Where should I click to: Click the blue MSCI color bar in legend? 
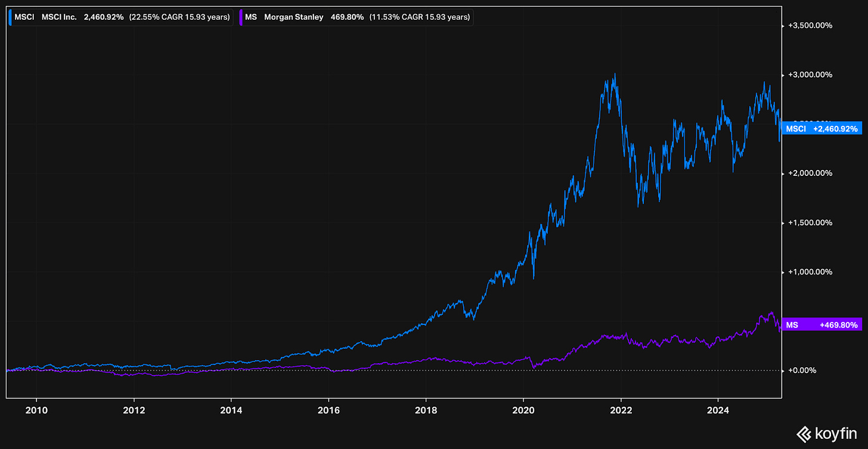click(10, 17)
